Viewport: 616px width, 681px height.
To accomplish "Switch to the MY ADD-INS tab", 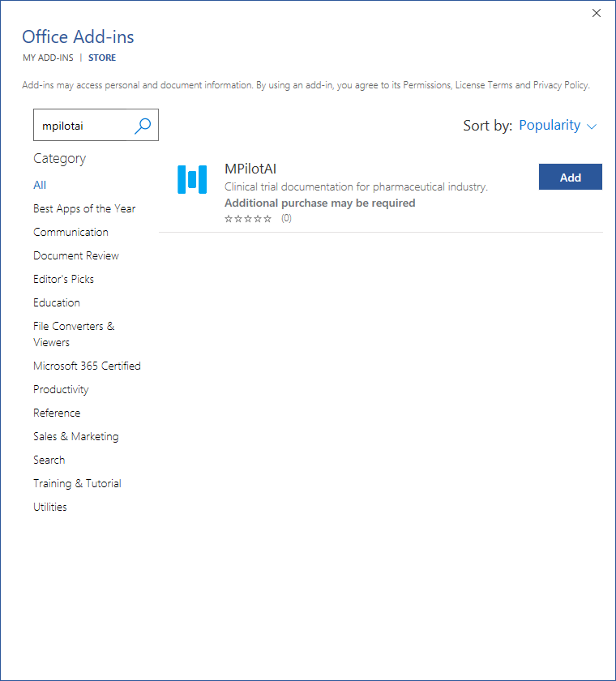I will coord(48,58).
